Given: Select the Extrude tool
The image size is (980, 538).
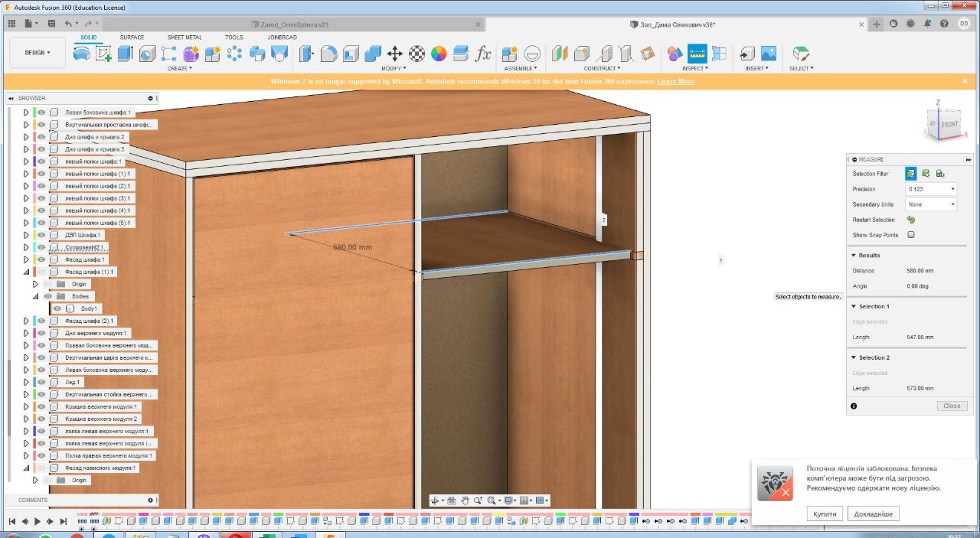Looking at the screenshot, I should click(126, 54).
